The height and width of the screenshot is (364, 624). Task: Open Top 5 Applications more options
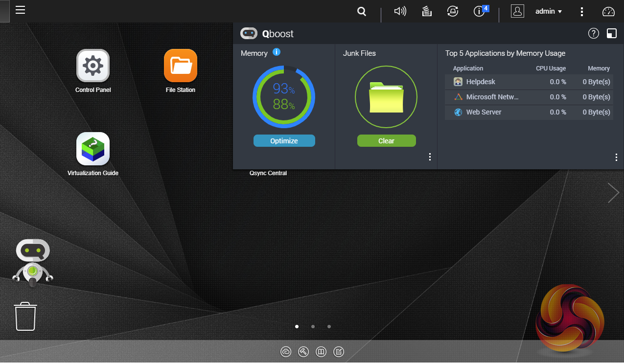616,157
